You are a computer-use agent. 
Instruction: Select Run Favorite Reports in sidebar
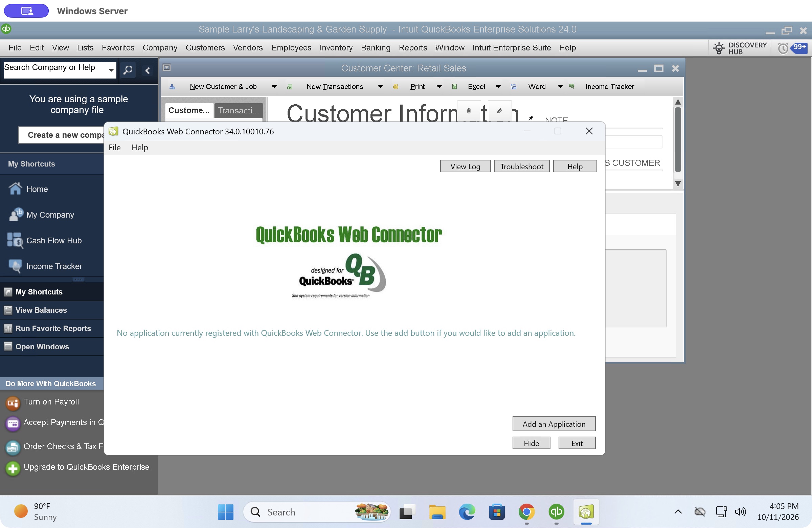click(x=52, y=328)
